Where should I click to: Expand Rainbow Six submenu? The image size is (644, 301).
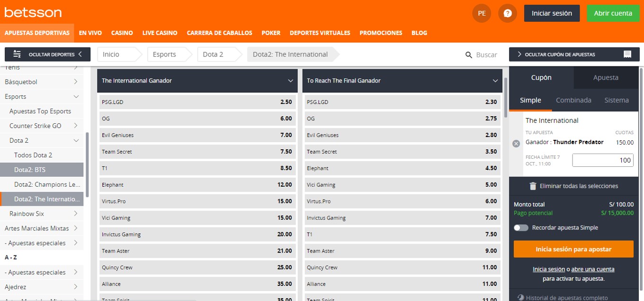[76, 214]
